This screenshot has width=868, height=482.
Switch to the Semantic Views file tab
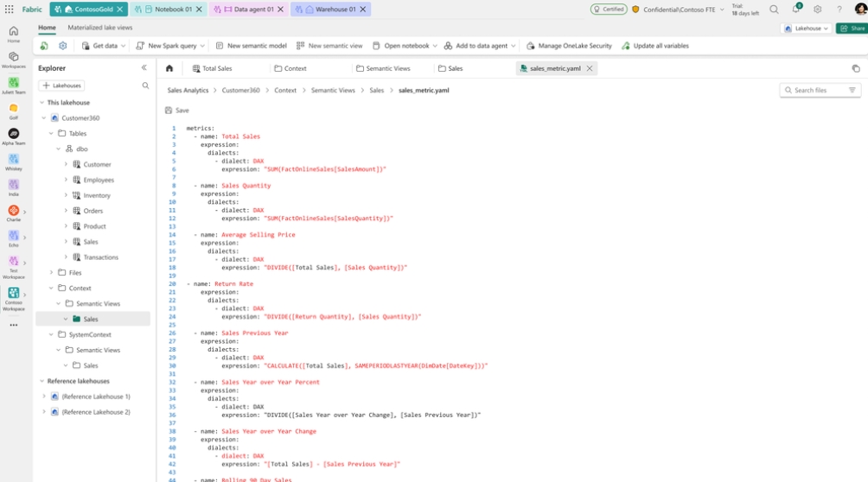click(x=383, y=68)
